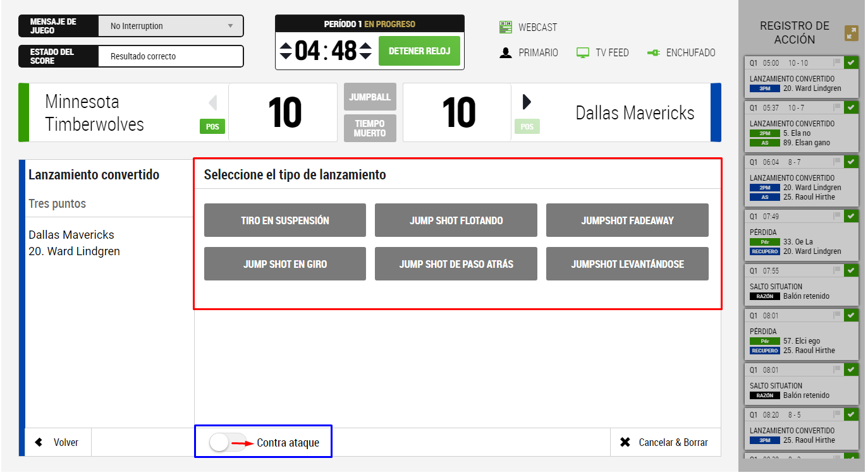Stop the clock with Detener Reloj

point(419,51)
